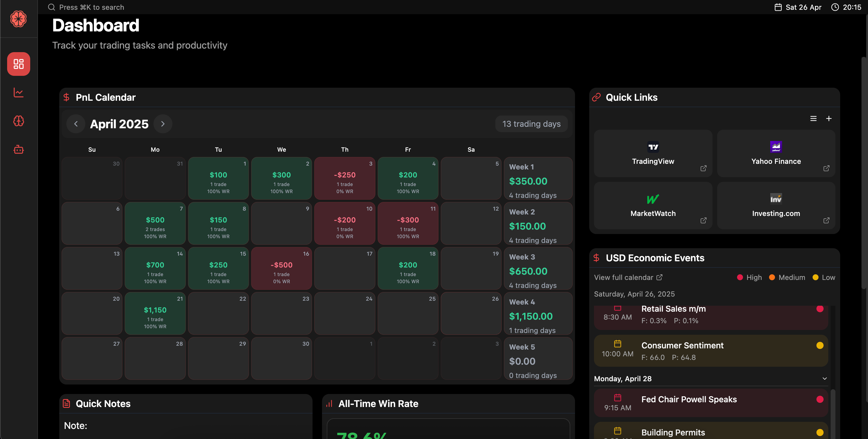Click the clover logo at sidebar top

(19, 19)
